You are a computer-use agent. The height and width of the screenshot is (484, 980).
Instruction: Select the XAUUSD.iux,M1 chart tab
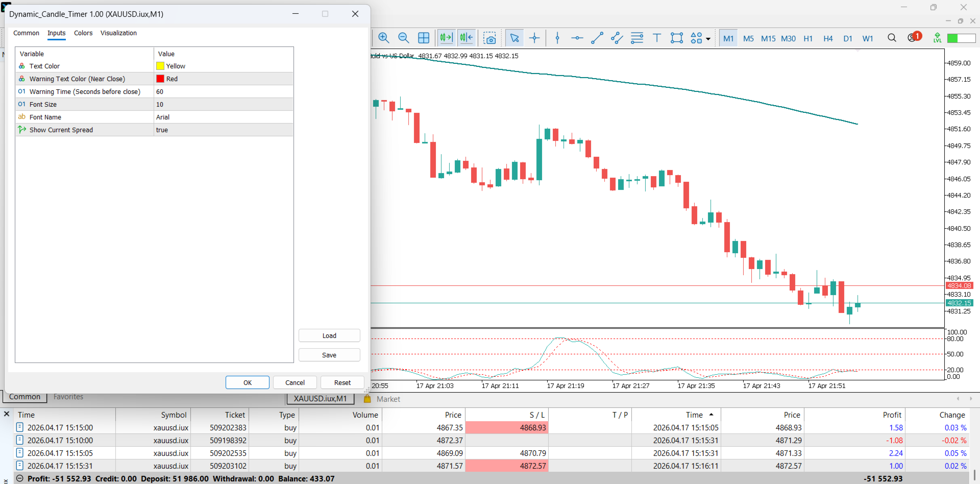click(320, 399)
